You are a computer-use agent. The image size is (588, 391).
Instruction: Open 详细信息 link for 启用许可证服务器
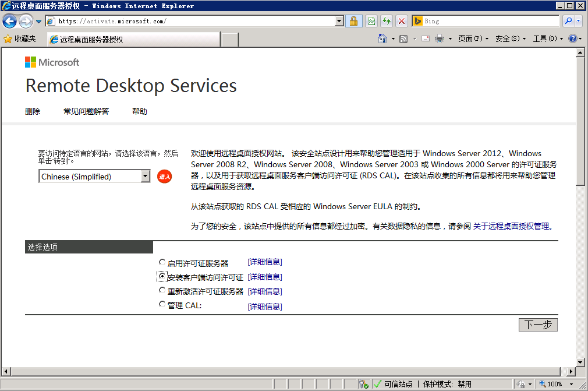[x=265, y=262]
